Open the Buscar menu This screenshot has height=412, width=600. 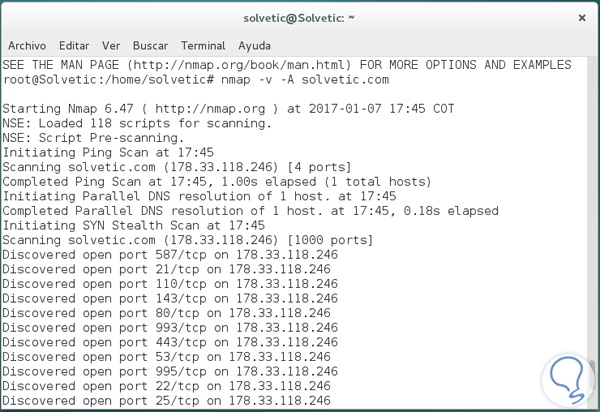pos(150,46)
